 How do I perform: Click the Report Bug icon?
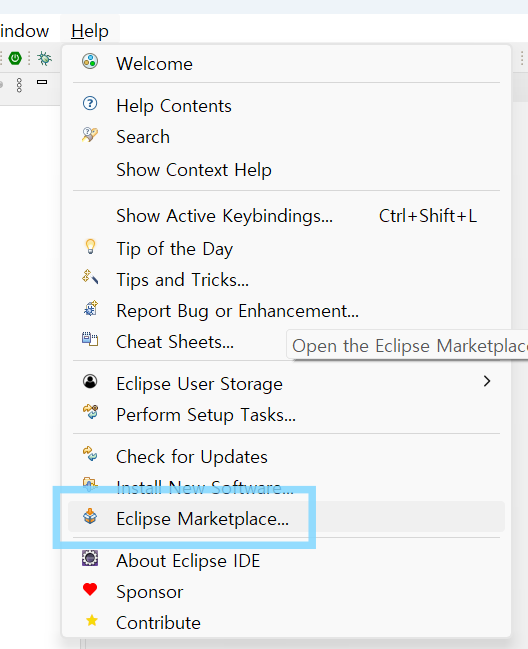(91, 309)
